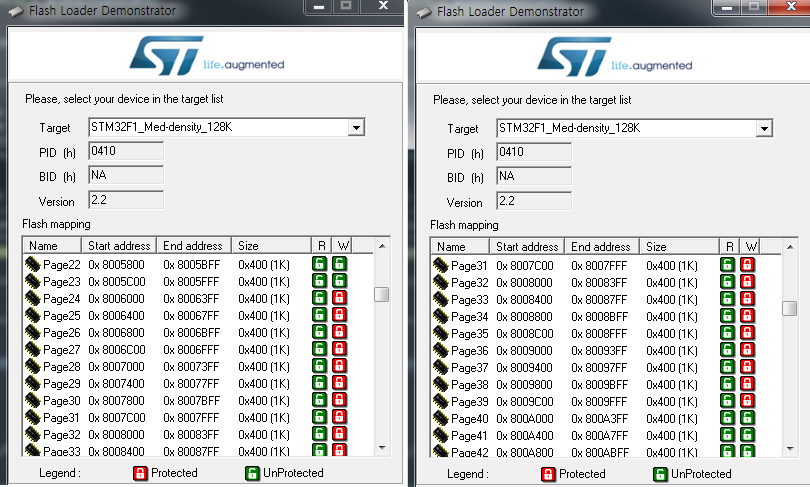Click red write lock for Page24, left window
Screen dimensions: 810x487
[339, 298]
